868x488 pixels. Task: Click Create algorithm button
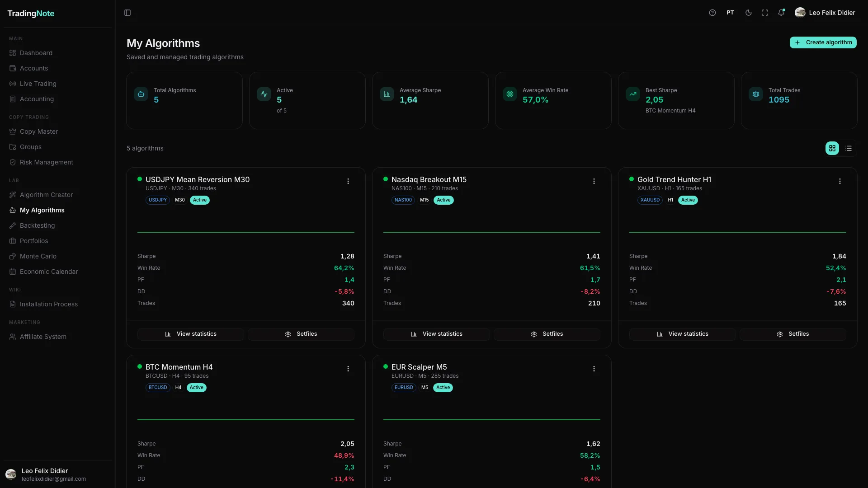823,42
